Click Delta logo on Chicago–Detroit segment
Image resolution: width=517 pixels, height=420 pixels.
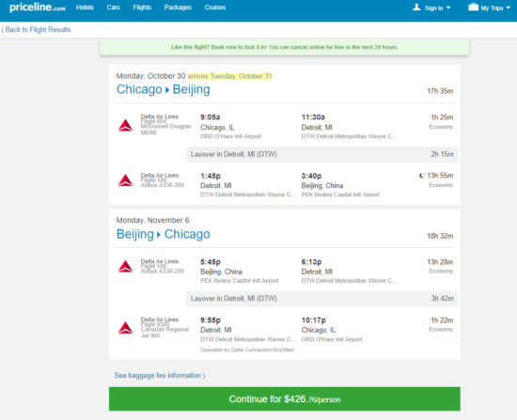(x=126, y=125)
